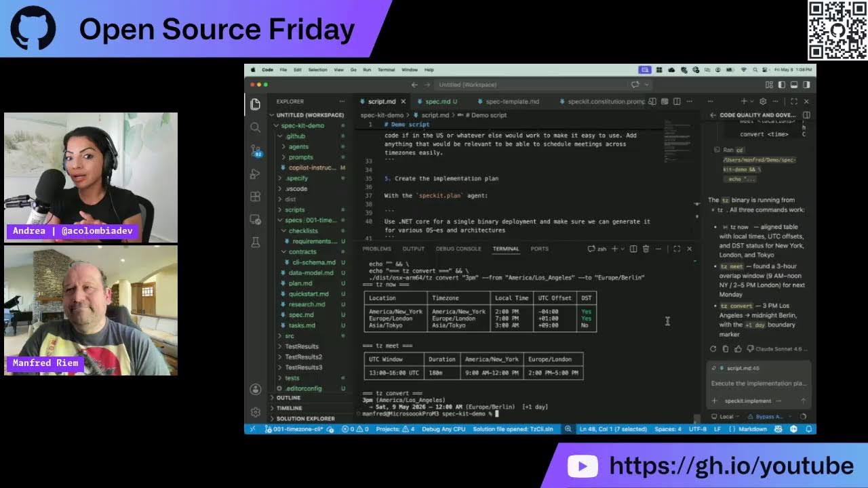
Task: Expand the scripts folder
Action: tap(281, 209)
